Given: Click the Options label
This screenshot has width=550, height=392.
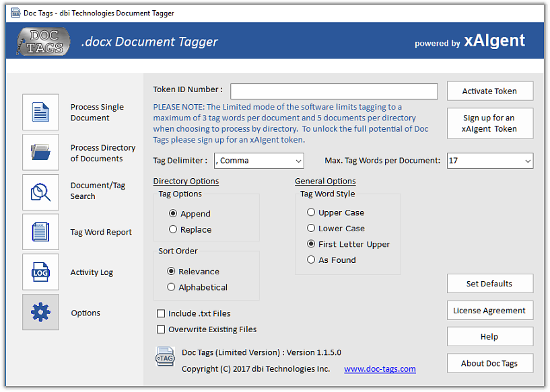Looking at the screenshot, I should coord(85,313).
